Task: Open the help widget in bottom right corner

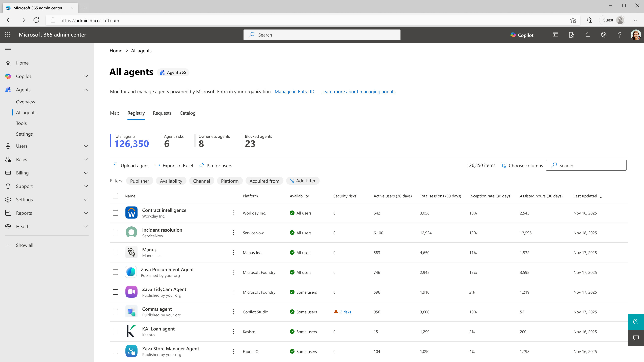Action: click(x=636, y=322)
